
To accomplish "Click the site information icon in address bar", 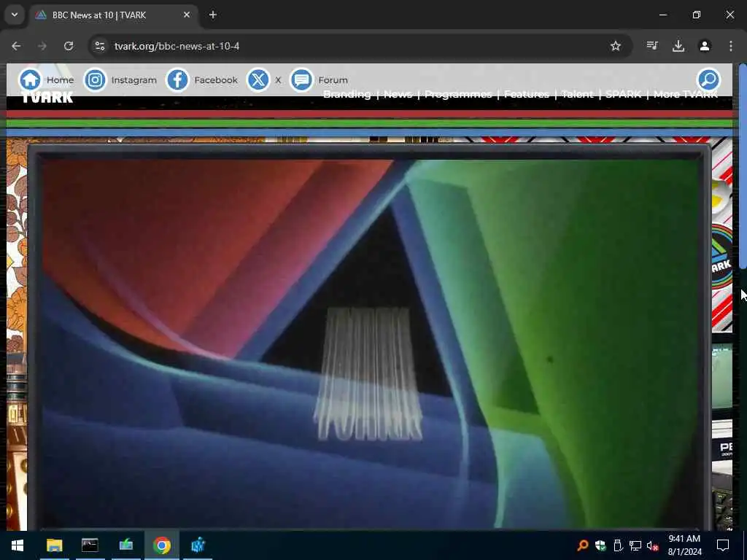I will (100, 46).
